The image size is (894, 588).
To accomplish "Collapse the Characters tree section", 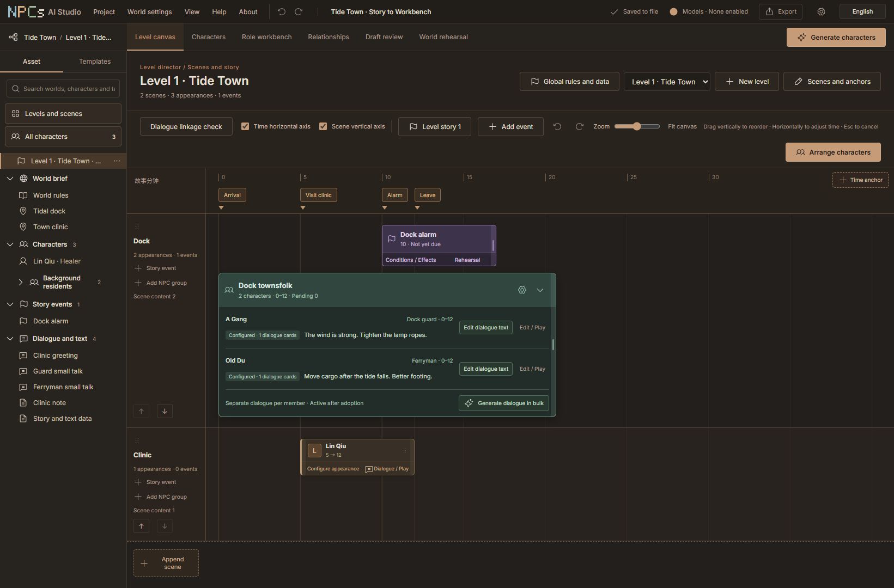I will pos(10,244).
